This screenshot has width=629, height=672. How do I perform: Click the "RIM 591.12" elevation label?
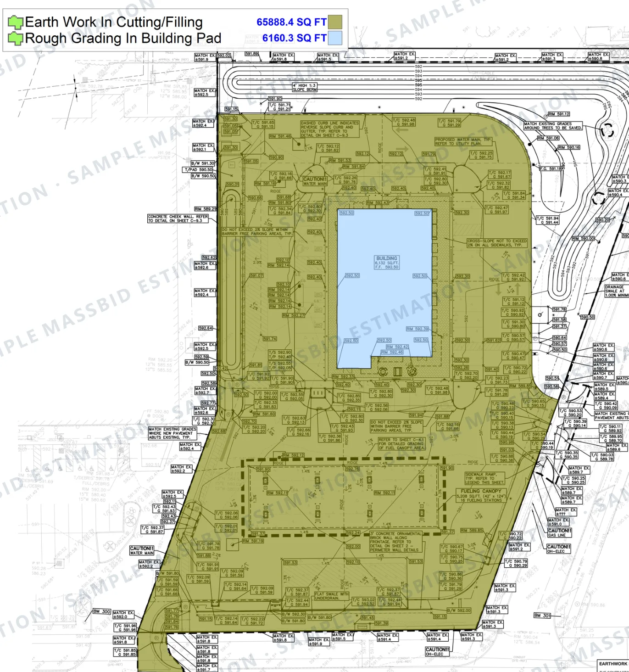(x=559, y=114)
